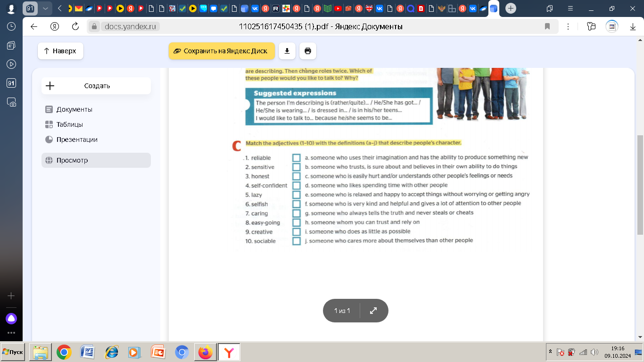Tick the checkbox next to caring
644x362 pixels.
[x=297, y=213]
